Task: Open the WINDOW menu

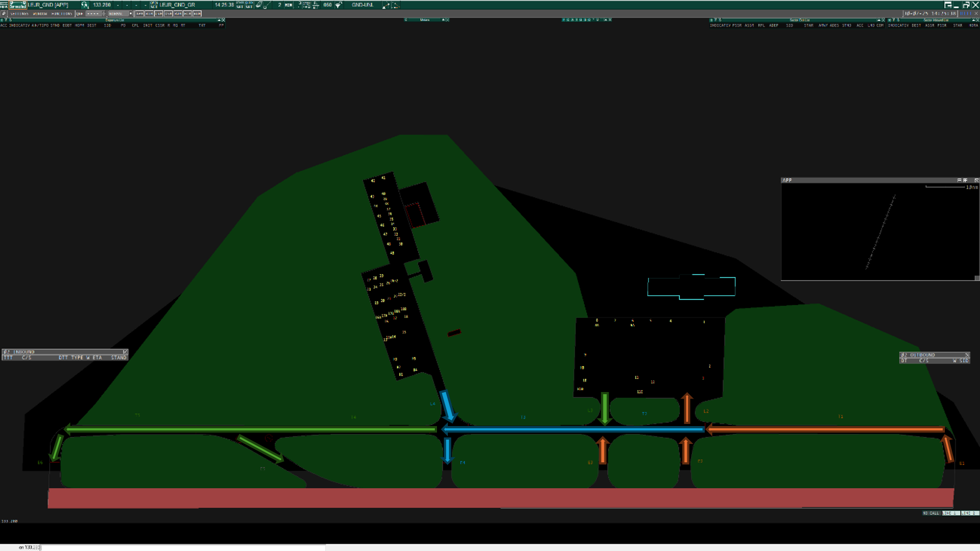Action: click(40, 14)
